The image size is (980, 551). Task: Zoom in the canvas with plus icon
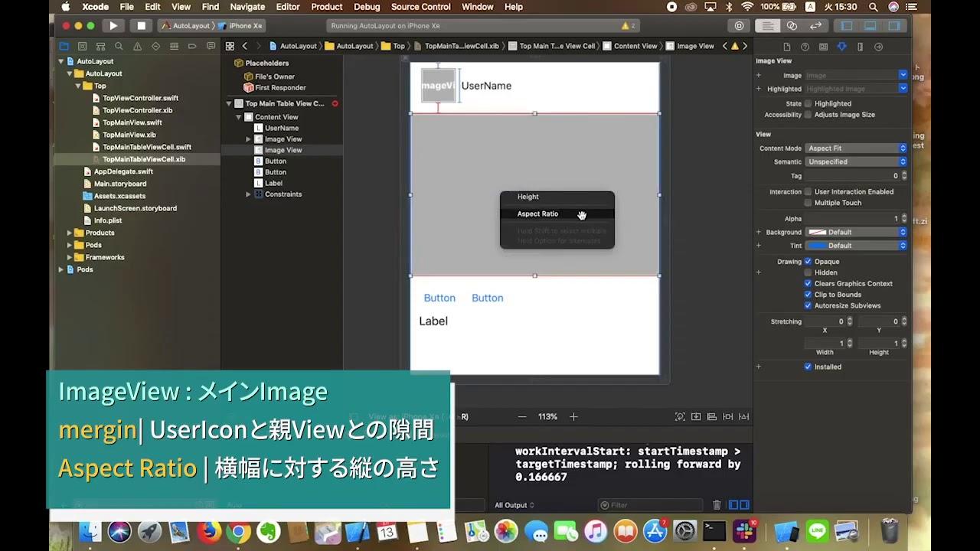pos(573,417)
